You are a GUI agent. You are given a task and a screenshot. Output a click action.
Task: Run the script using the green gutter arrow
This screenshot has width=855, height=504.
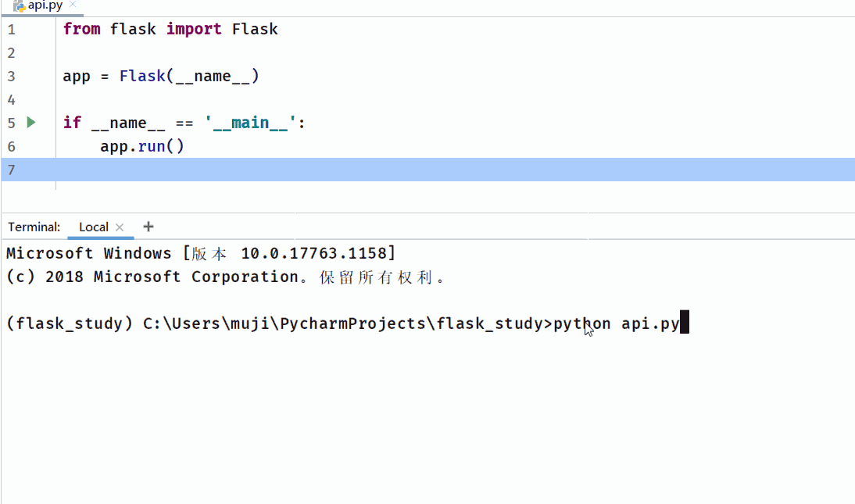pos(30,123)
